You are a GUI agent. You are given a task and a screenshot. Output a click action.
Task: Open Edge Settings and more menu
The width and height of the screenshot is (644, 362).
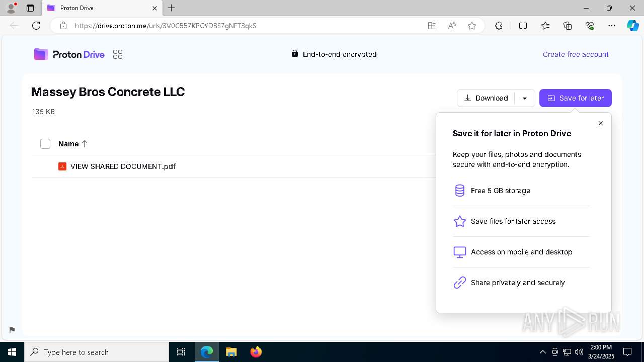click(612, 26)
